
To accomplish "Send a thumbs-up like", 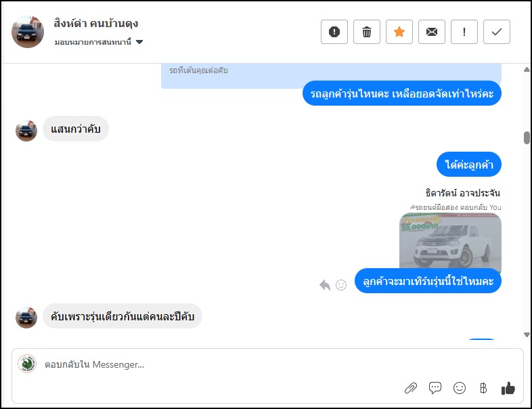I will pyautogui.click(x=508, y=388).
